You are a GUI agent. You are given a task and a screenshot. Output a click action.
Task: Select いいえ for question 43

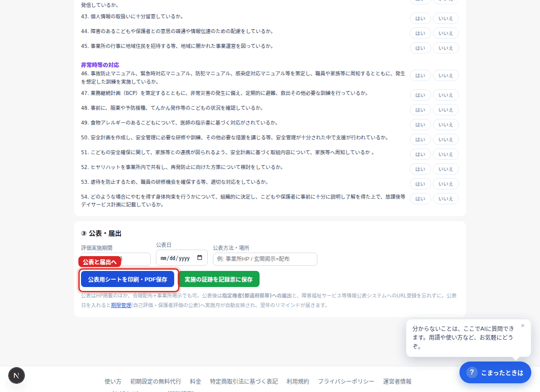[445, 18]
